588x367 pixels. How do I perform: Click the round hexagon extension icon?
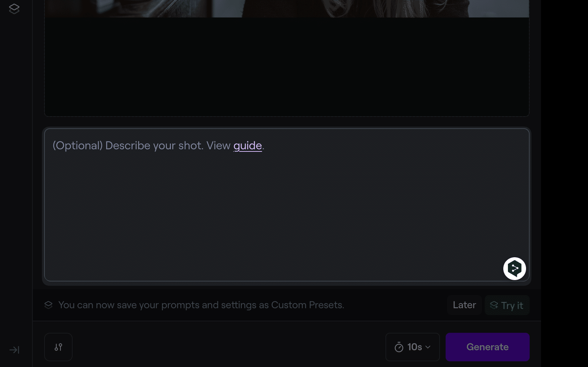point(514,269)
